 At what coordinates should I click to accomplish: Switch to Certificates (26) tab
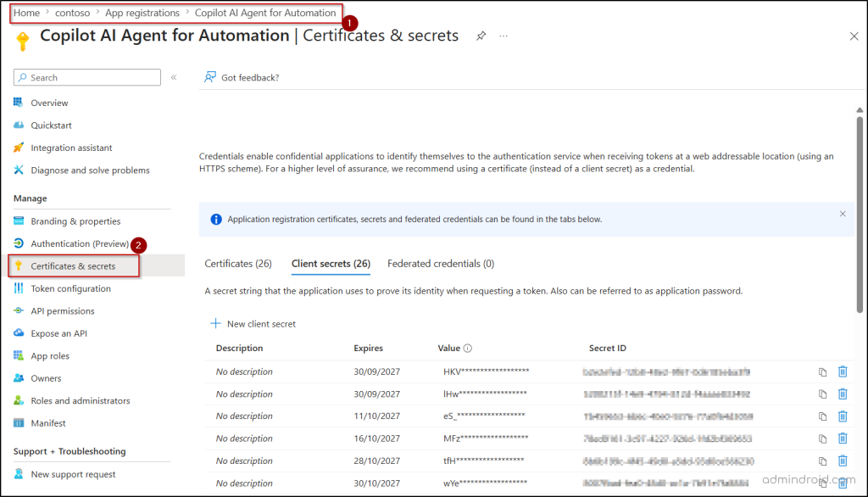238,264
